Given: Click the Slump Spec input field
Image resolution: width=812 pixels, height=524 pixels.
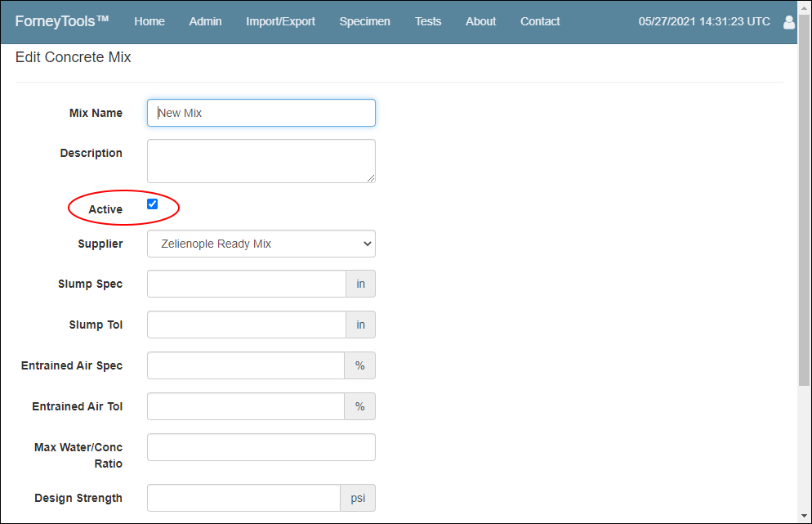Looking at the screenshot, I should [x=247, y=284].
